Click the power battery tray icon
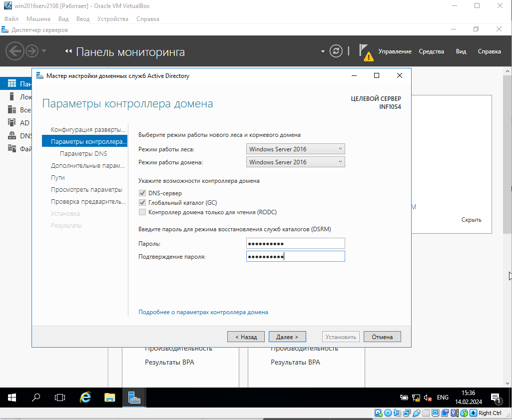 [x=404, y=398]
